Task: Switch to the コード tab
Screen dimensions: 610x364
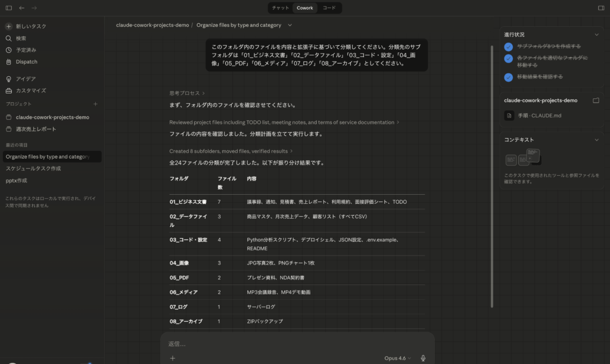Action: (x=330, y=8)
